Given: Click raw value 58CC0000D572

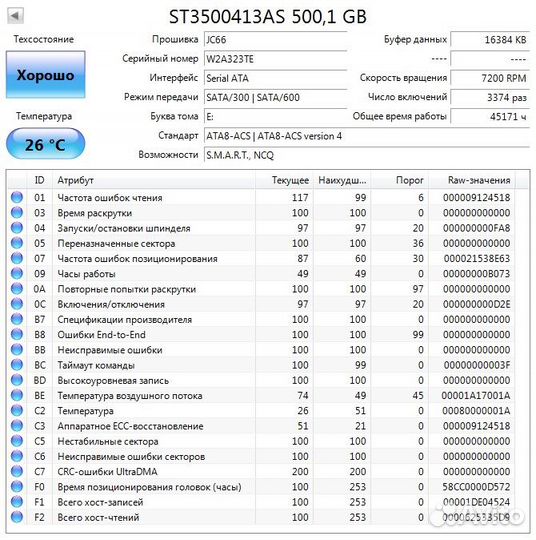Looking at the screenshot, I should (476, 487).
